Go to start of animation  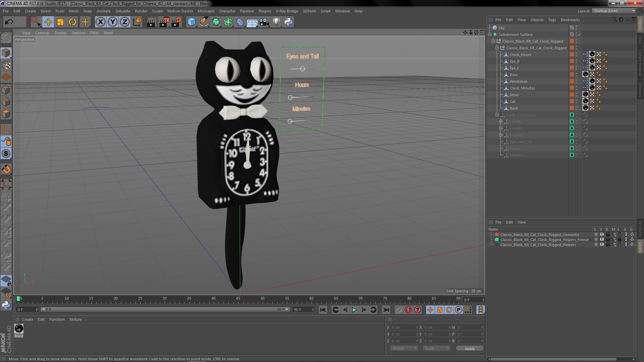[323, 310]
